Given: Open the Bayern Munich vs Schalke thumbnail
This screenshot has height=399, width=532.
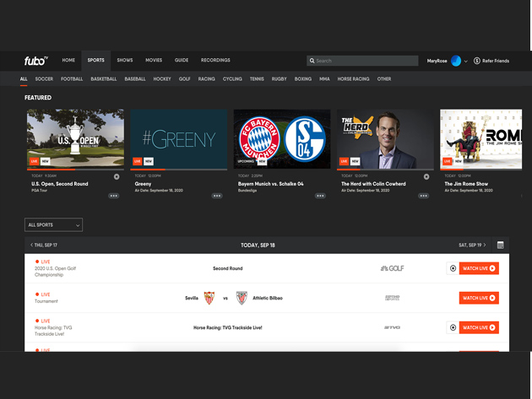Looking at the screenshot, I should (x=282, y=138).
